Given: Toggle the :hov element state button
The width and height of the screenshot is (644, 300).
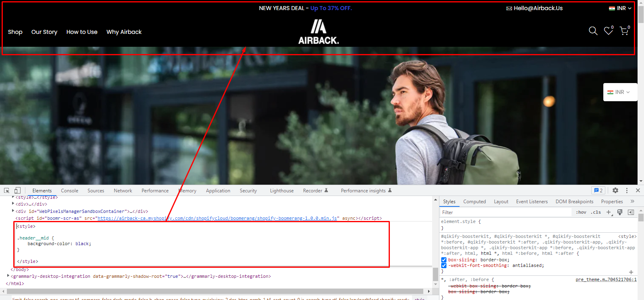Looking at the screenshot, I should pos(581,212).
